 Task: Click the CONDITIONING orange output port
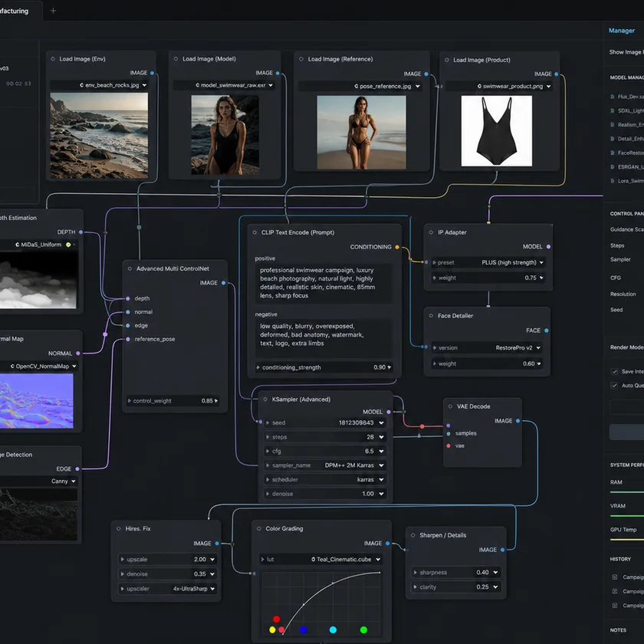click(x=397, y=247)
